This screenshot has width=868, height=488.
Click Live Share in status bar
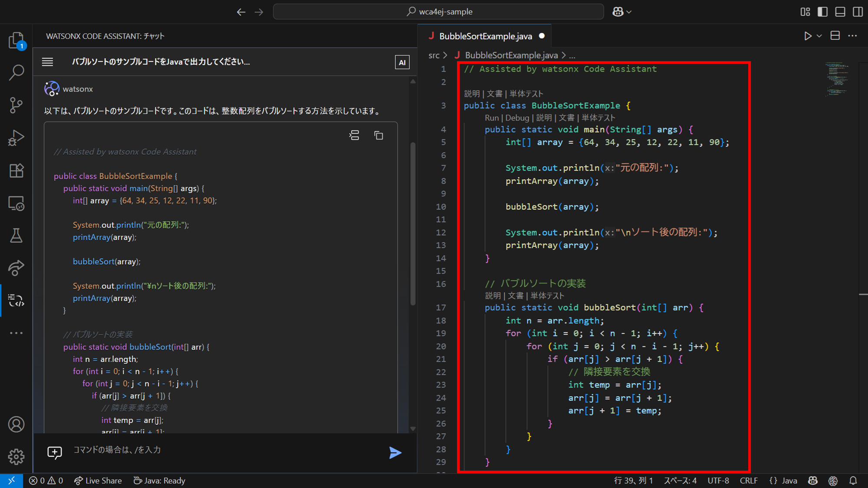pyautogui.click(x=98, y=481)
